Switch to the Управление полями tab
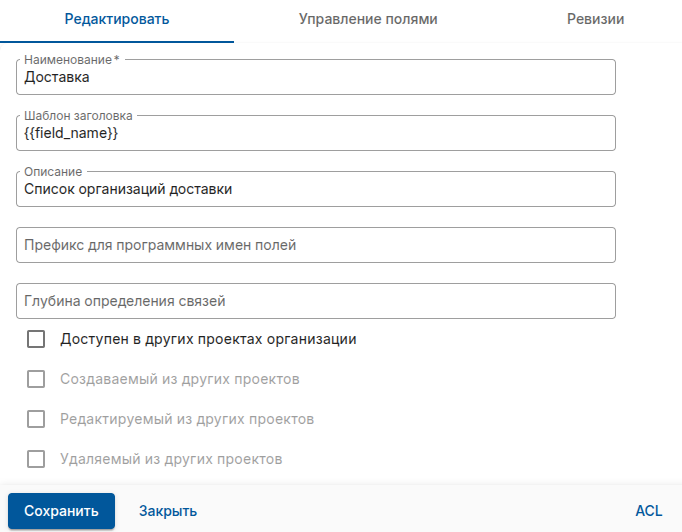682x532 pixels. [367, 19]
